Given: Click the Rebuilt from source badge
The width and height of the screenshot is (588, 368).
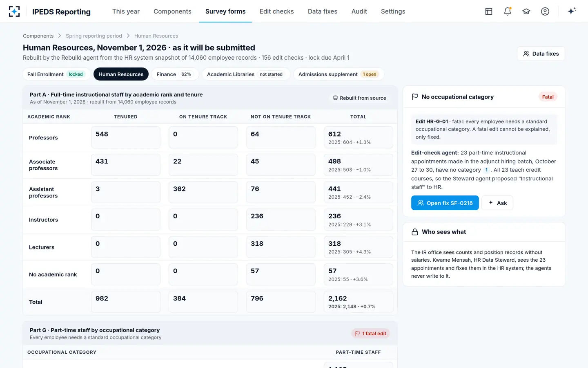Looking at the screenshot, I should pyautogui.click(x=359, y=98).
